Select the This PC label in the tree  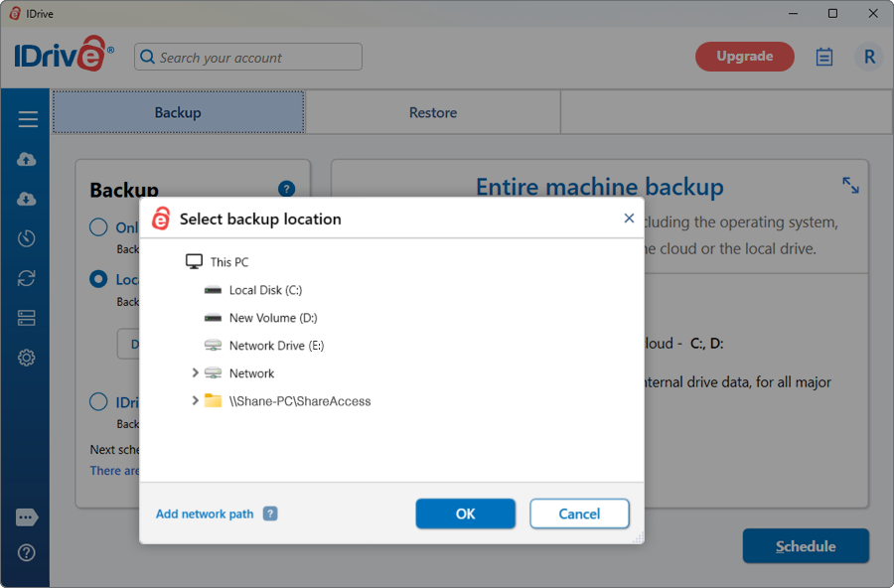[x=229, y=262]
